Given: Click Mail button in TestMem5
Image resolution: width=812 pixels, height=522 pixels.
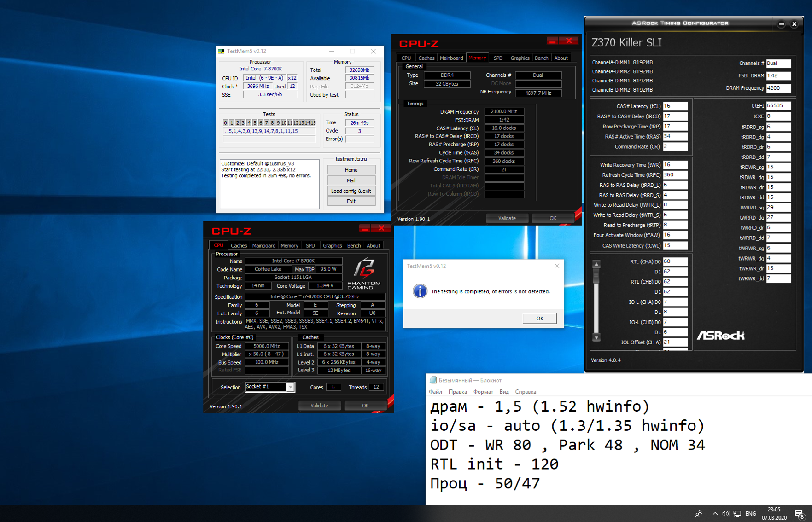Looking at the screenshot, I should tap(351, 180).
